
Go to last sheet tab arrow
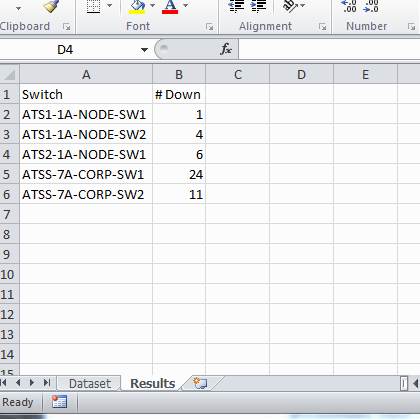47,383
